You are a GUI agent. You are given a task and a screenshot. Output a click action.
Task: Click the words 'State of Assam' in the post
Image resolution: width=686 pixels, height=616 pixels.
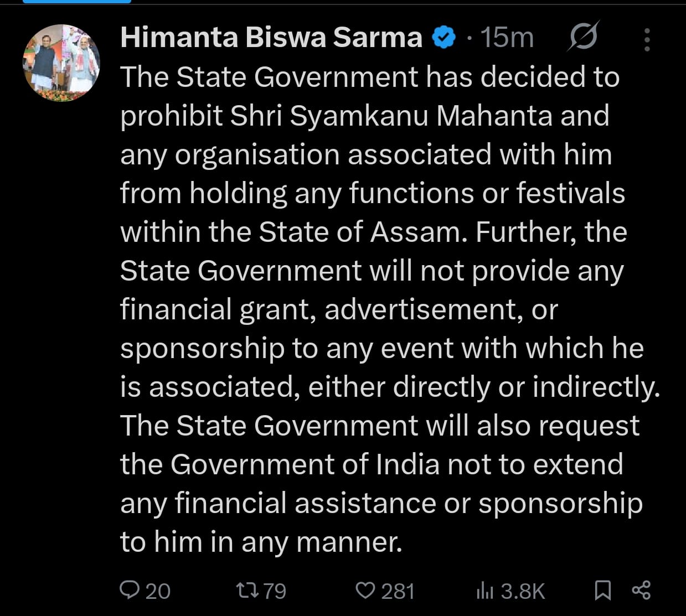point(359,232)
